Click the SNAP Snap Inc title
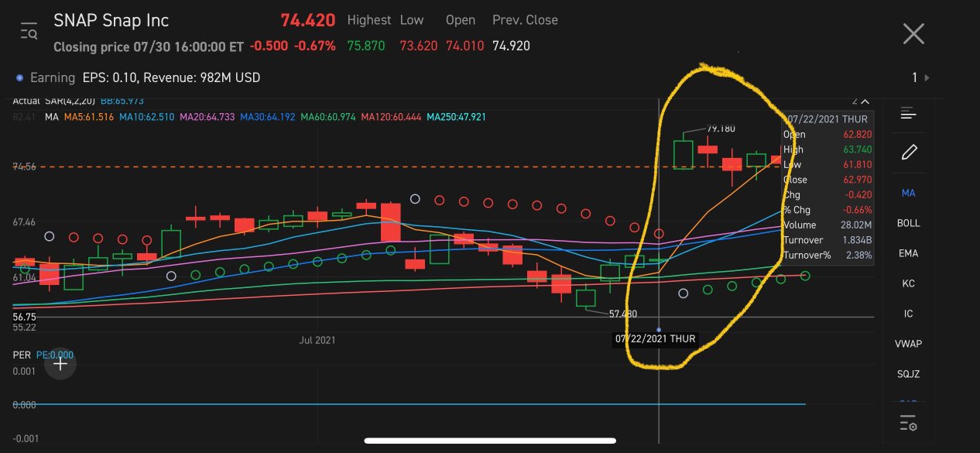Viewport: 980px width, 453px height. 111,20
